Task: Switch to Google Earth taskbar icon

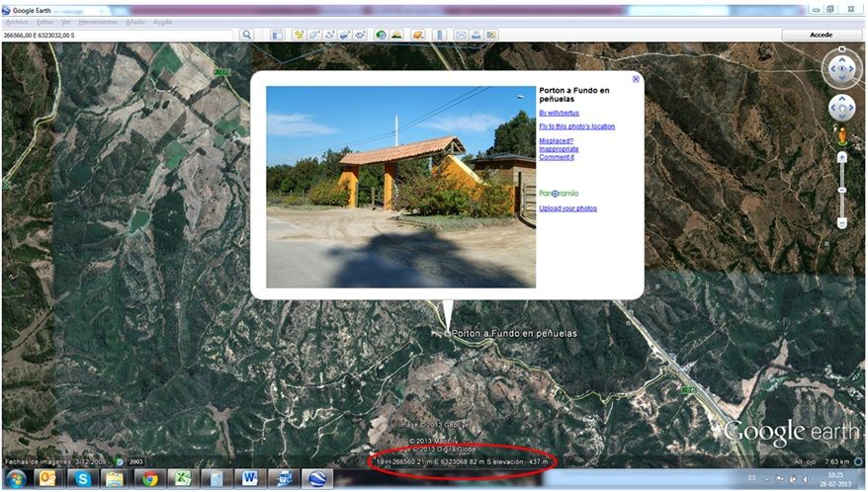Action: point(317,479)
